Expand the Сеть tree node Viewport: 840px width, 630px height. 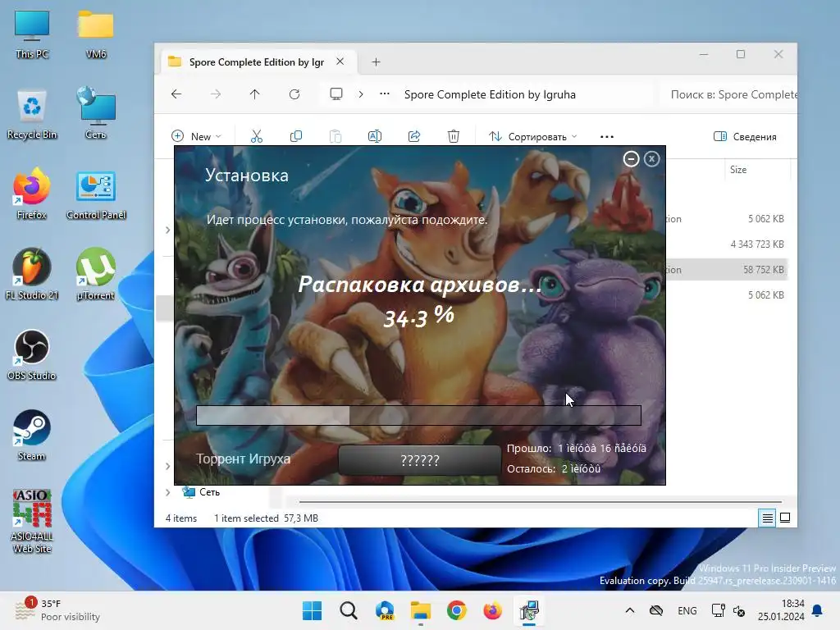coord(167,492)
